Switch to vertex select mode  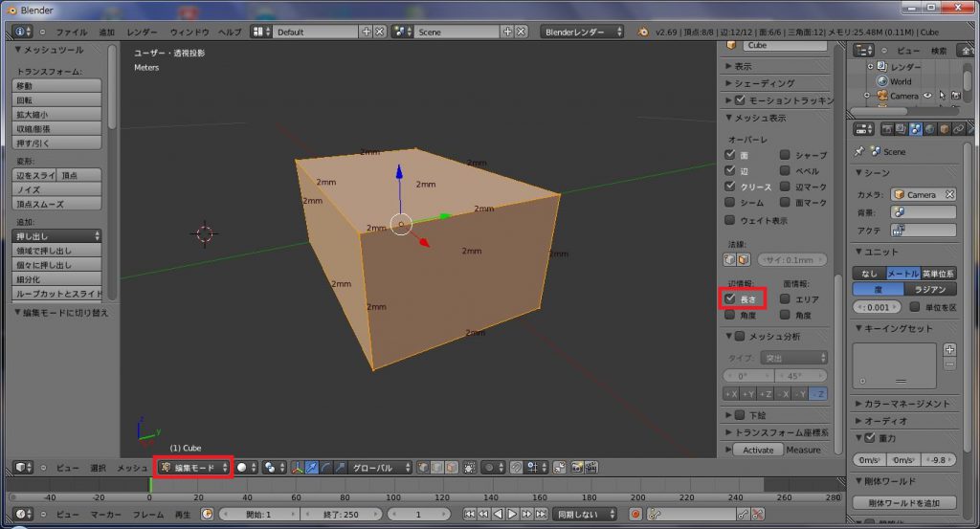pos(423,467)
